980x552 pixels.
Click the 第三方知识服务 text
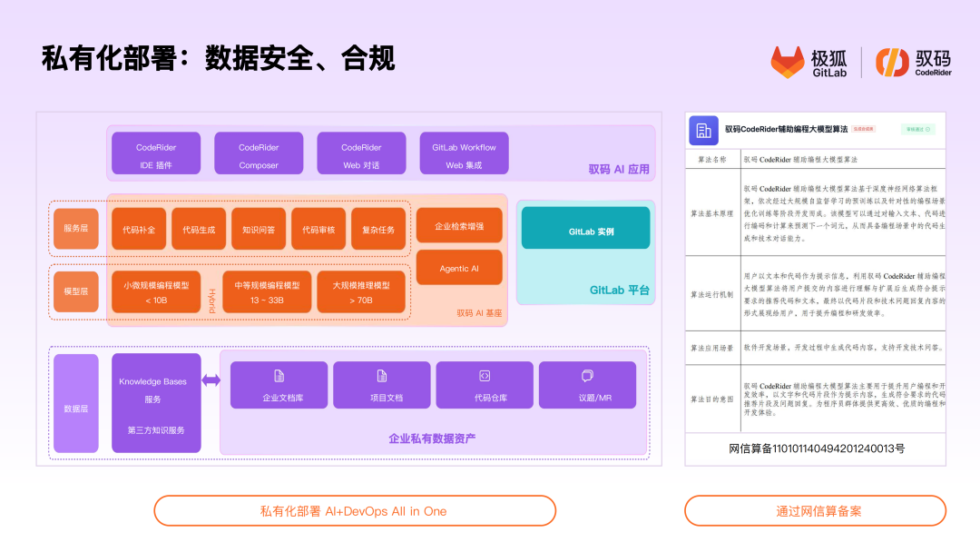156,430
